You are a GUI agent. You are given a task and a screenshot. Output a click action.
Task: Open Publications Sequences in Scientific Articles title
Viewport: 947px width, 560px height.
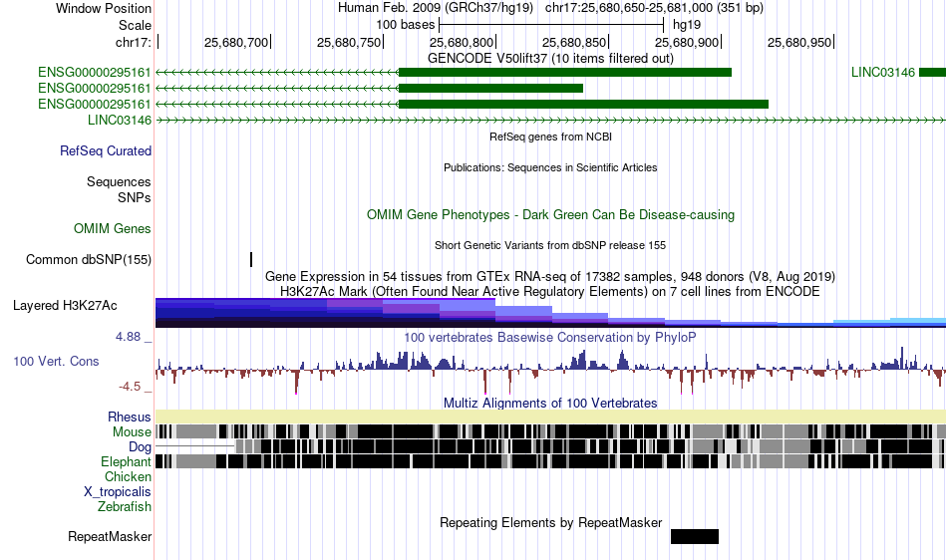click(550, 167)
